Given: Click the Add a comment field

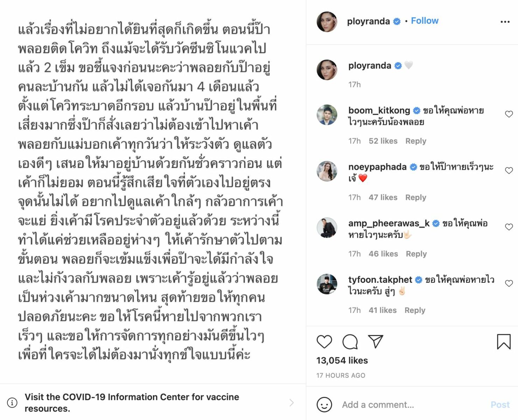Looking at the screenshot, I should tap(413, 405).
